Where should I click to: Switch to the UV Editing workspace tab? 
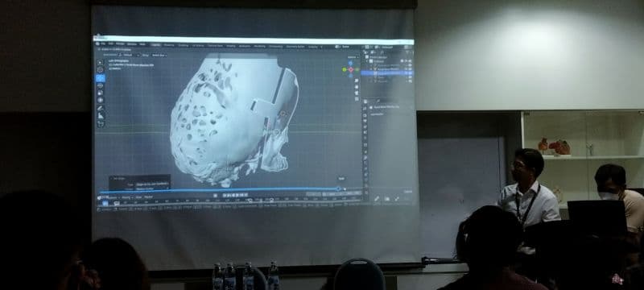coord(198,45)
